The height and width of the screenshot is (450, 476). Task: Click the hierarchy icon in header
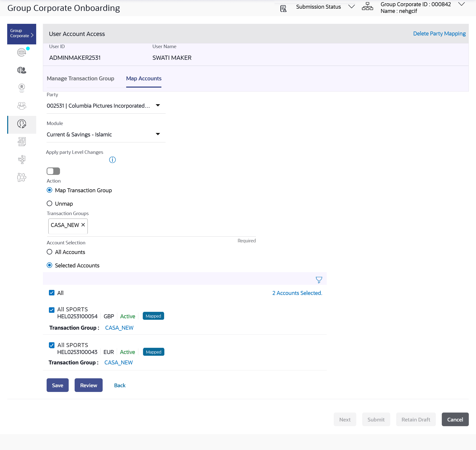[367, 7]
